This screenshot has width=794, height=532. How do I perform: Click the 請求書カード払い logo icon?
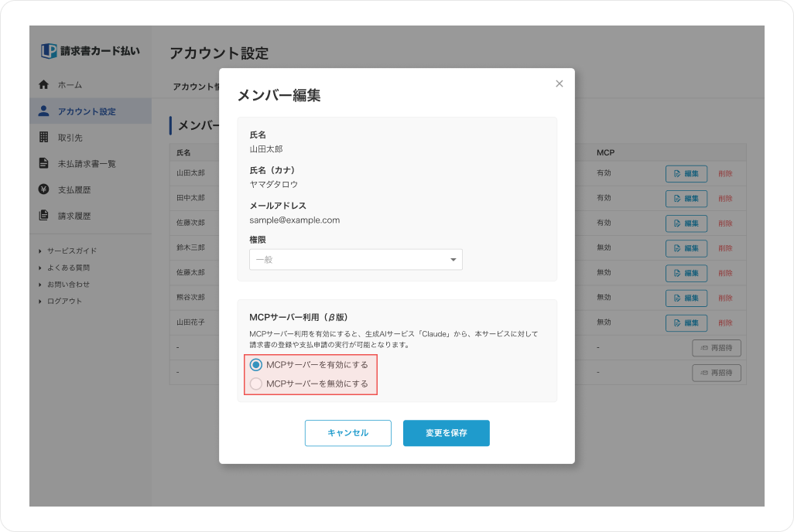click(x=49, y=50)
